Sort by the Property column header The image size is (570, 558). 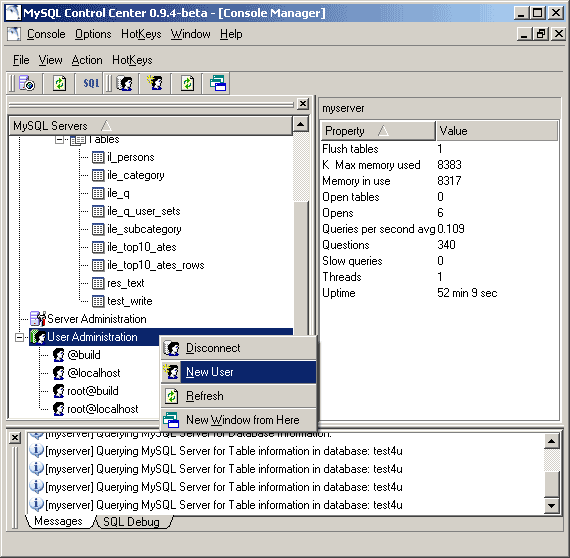(378, 131)
